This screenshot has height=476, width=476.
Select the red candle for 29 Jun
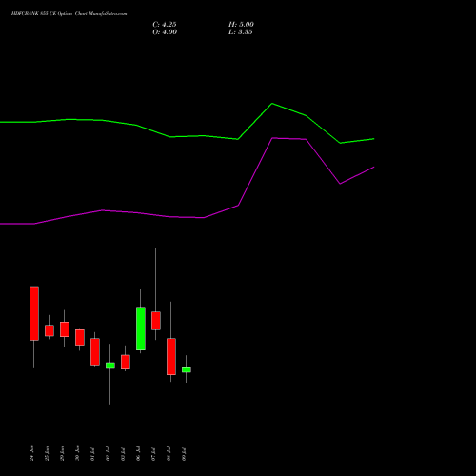pos(65,329)
